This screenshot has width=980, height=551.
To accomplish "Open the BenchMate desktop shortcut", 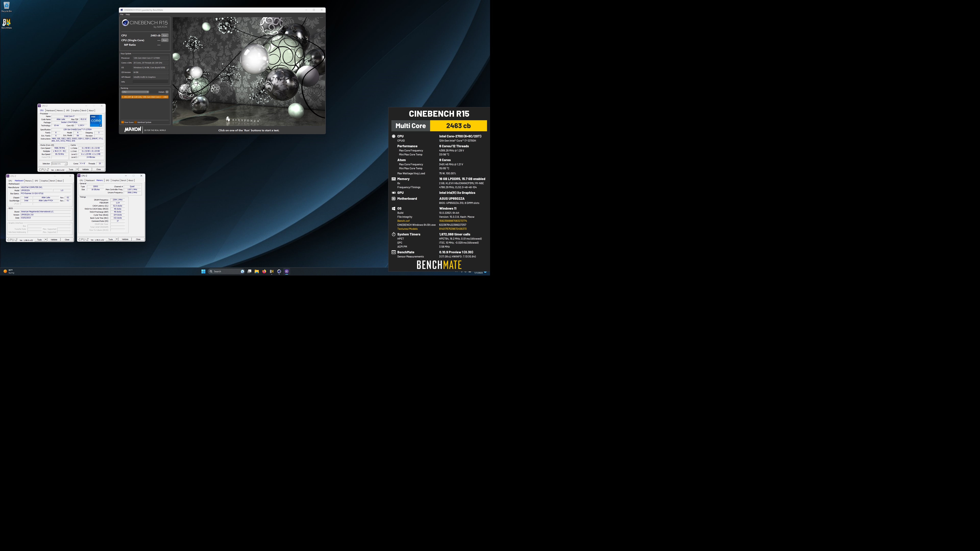I will [x=6, y=24].
